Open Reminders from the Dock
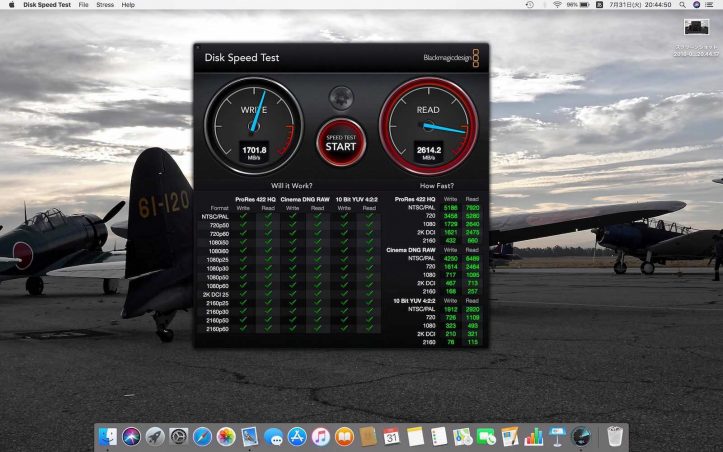723x452 pixels. pos(439,436)
